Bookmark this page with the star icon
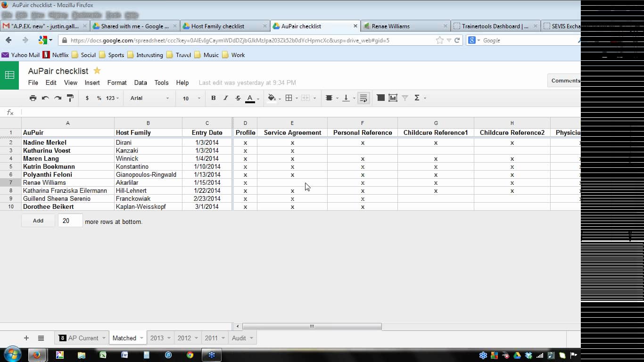The height and width of the screenshot is (362, 644). [440, 41]
